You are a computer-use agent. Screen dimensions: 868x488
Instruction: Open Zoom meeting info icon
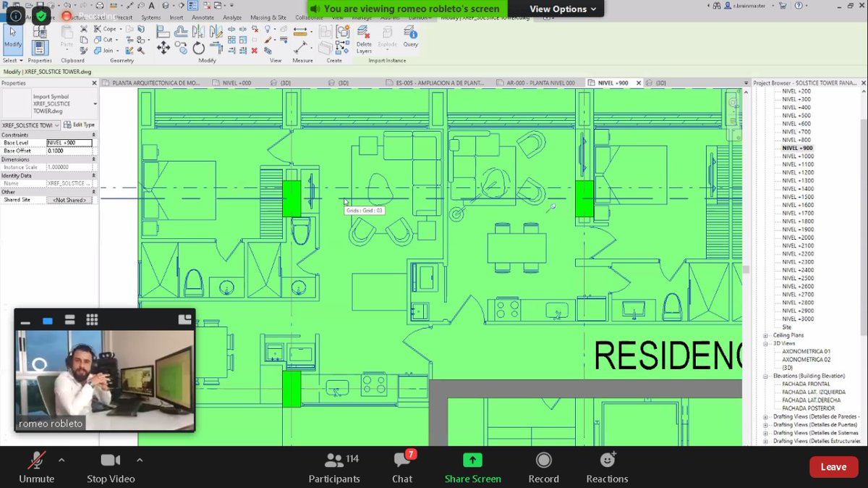[16, 14]
